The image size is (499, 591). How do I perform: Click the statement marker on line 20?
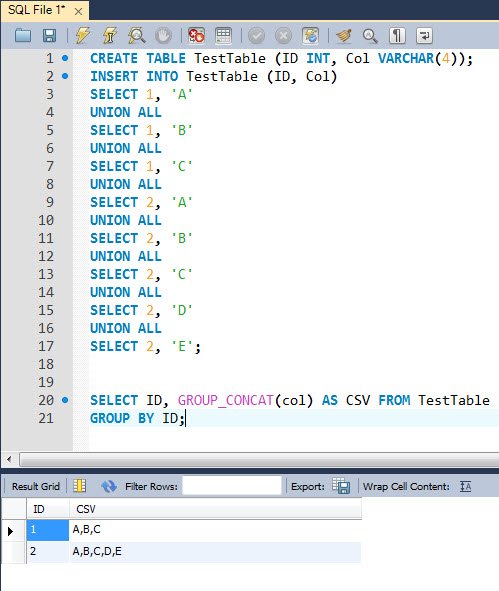coord(65,400)
